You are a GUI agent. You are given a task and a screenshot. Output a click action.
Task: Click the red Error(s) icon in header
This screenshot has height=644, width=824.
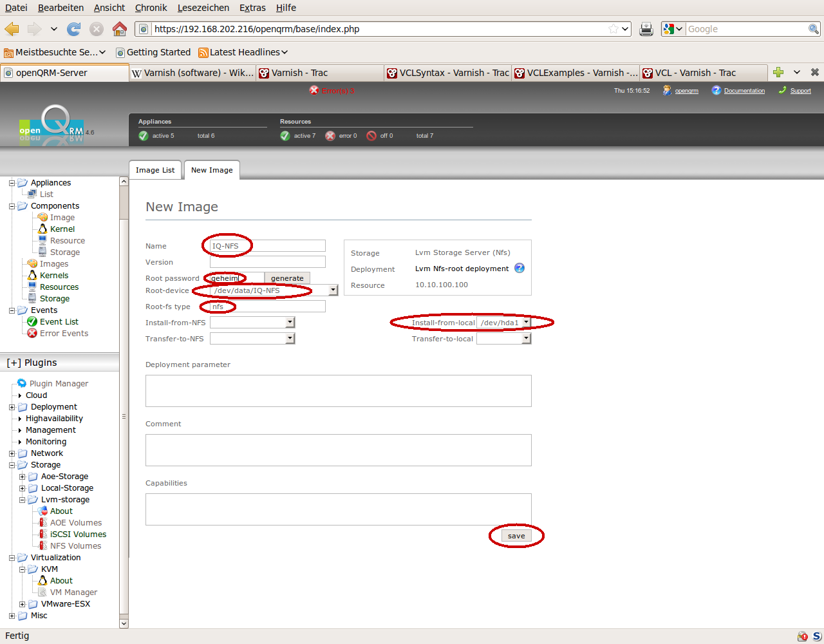pyautogui.click(x=314, y=91)
